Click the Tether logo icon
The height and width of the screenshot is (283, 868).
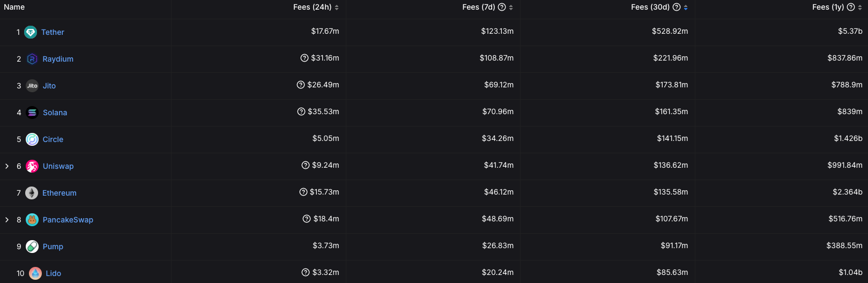point(31,32)
